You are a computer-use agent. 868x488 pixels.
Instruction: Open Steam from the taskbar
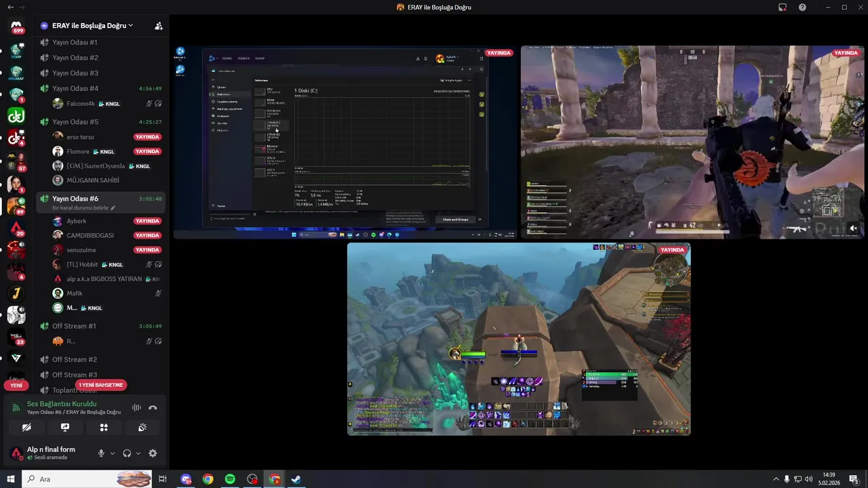296,479
